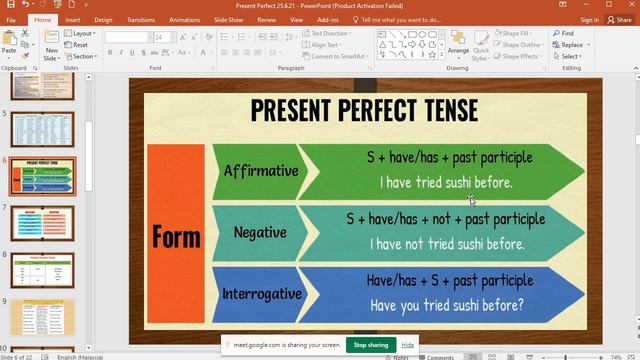Screen dimensions: 640x360
Task: Go to the Slide Show tab
Action: [x=229, y=20]
